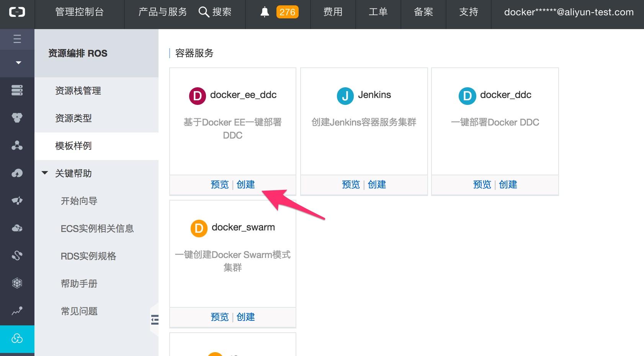Image resolution: width=644 pixels, height=356 pixels.
Task: Preview the docker_ee_ddc template
Action: point(220,185)
